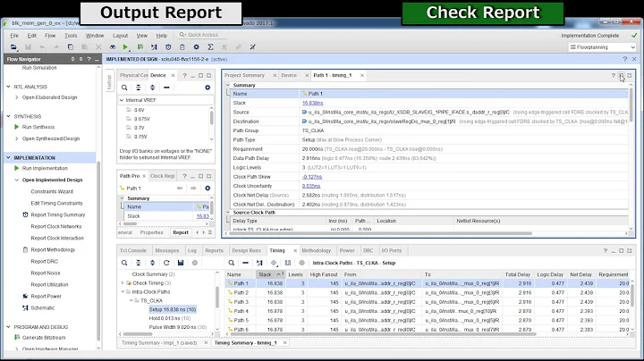This screenshot has width=644, height=361.
Task: Collapse the Open Implemented Design node
Action: pyautogui.click(x=17, y=180)
